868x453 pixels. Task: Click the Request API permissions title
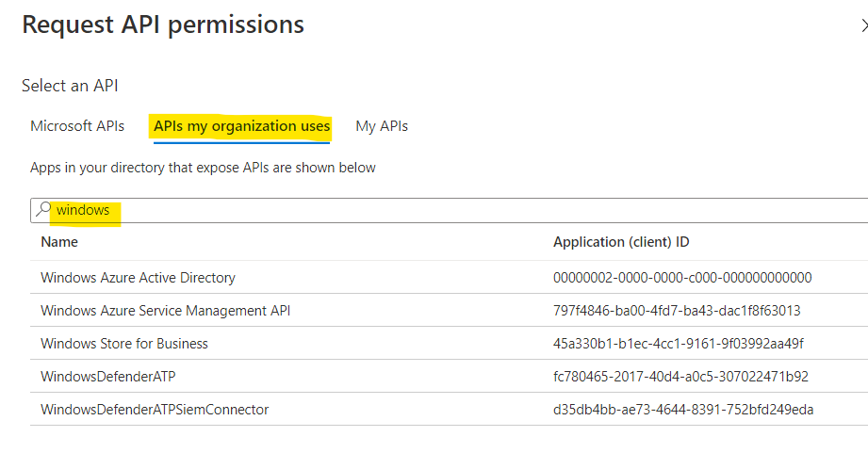[x=163, y=25]
